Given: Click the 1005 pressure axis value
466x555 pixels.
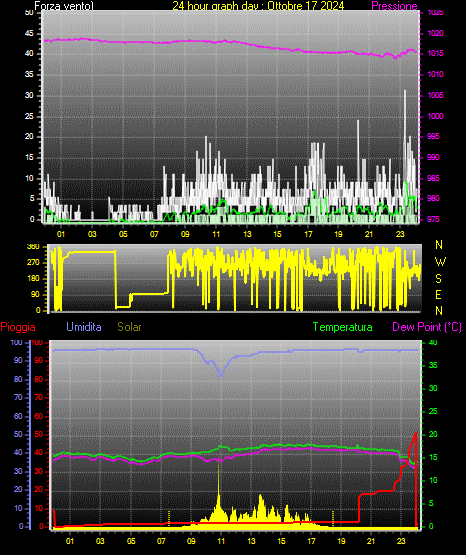Looking at the screenshot, I should point(435,95).
